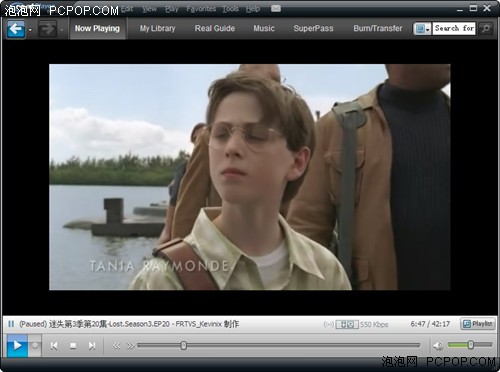Click the 6:47 / 42:17 time display
500x372 pixels.
(430, 324)
